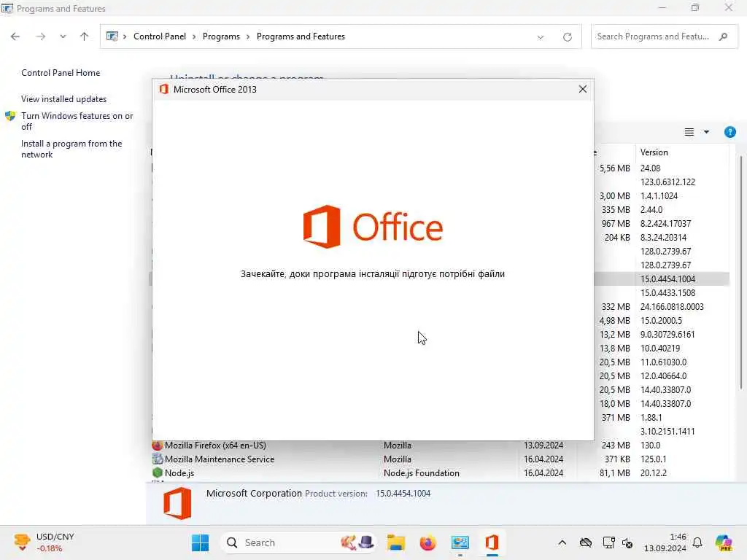This screenshot has height=560, width=747.
Task: Click Control Panel in breadcrumb
Action: (160, 36)
